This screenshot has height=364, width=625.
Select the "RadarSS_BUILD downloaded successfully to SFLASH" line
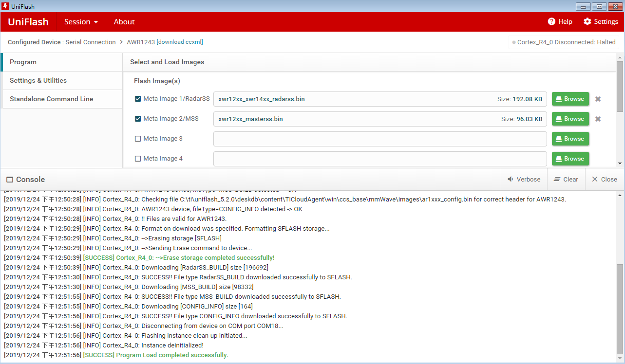[x=178, y=277]
